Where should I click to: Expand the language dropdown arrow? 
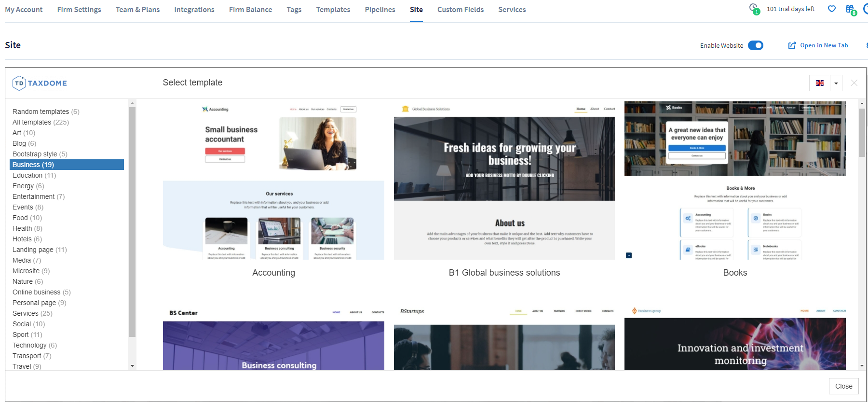coord(836,83)
